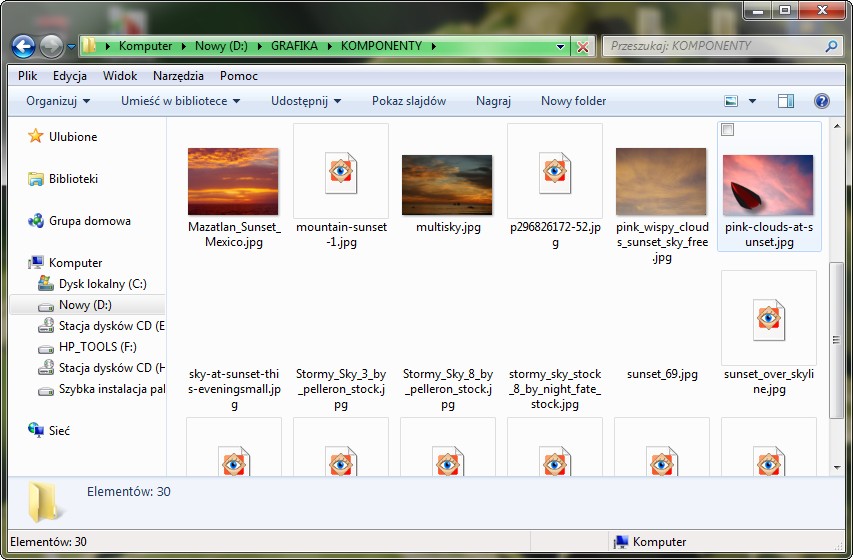Image resolution: width=853 pixels, height=560 pixels.
Task: Select pink-clouds-at-sunset.jpg thumbnail
Action: click(x=768, y=184)
